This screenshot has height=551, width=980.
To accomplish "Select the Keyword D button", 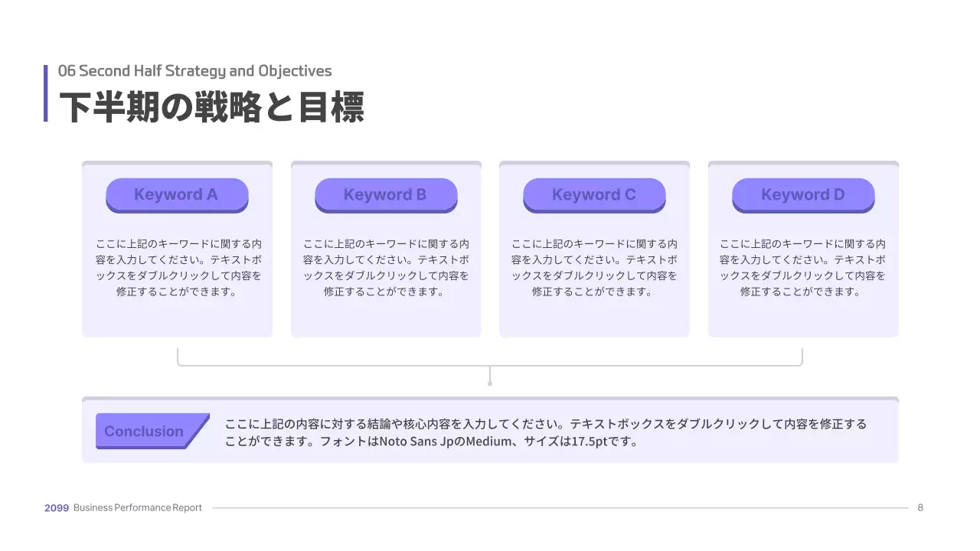I will [x=803, y=194].
